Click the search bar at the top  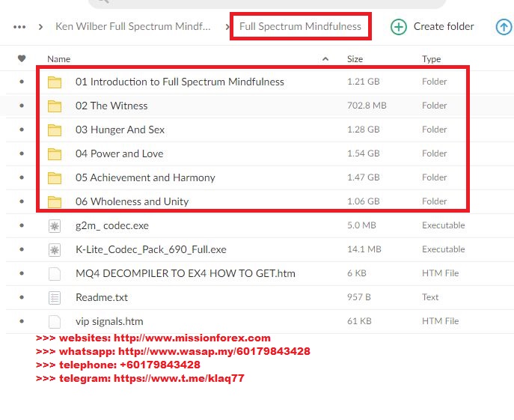point(267,3)
